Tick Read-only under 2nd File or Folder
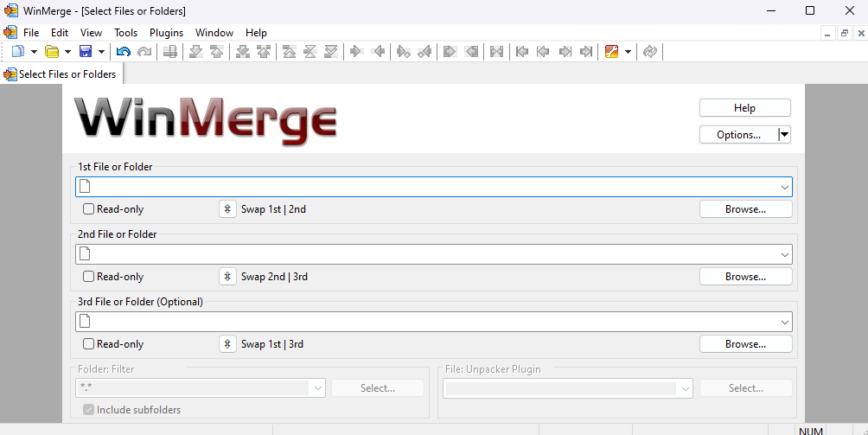 pyautogui.click(x=88, y=277)
